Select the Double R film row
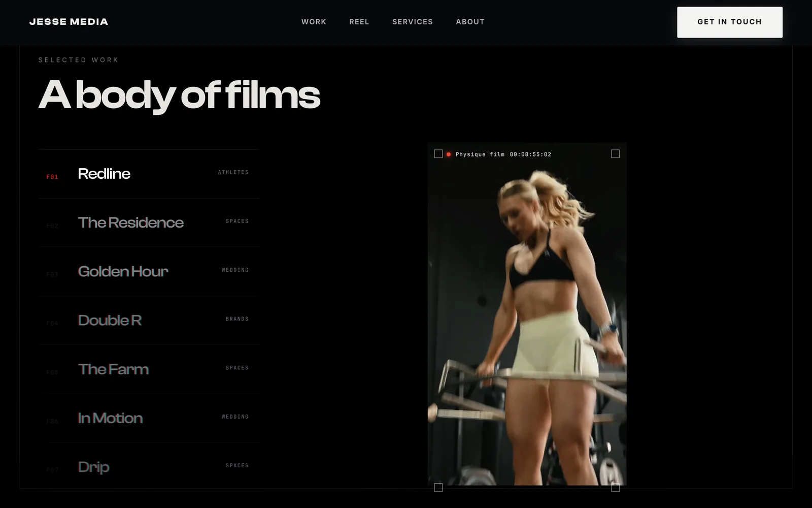This screenshot has height=508, width=812. click(149, 320)
